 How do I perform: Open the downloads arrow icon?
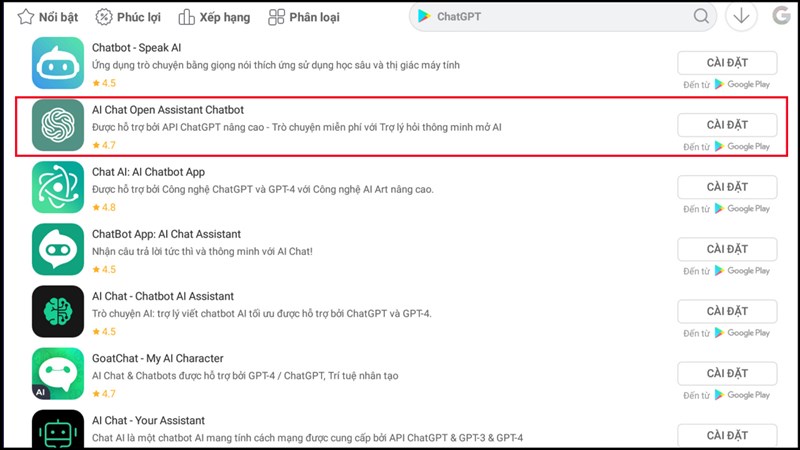[x=740, y=16]
